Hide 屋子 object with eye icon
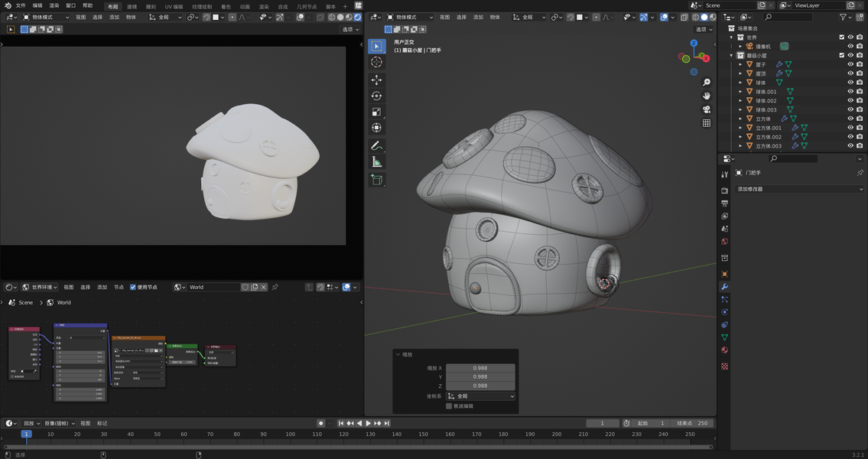 point(851,64)
